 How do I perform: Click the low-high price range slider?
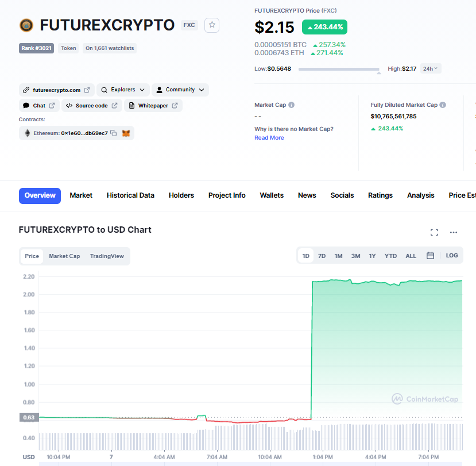click(339, 70)
